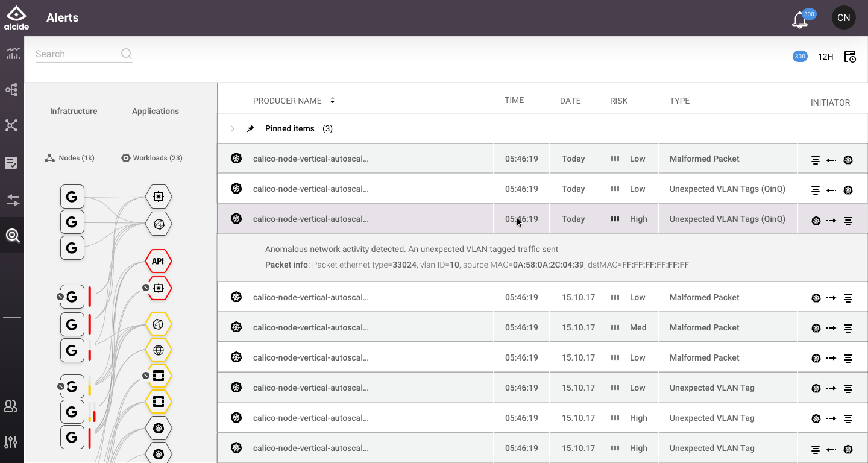
Task: Click the Nodes (1k) label
Action: pyautogui.click(x=77, y=158)
